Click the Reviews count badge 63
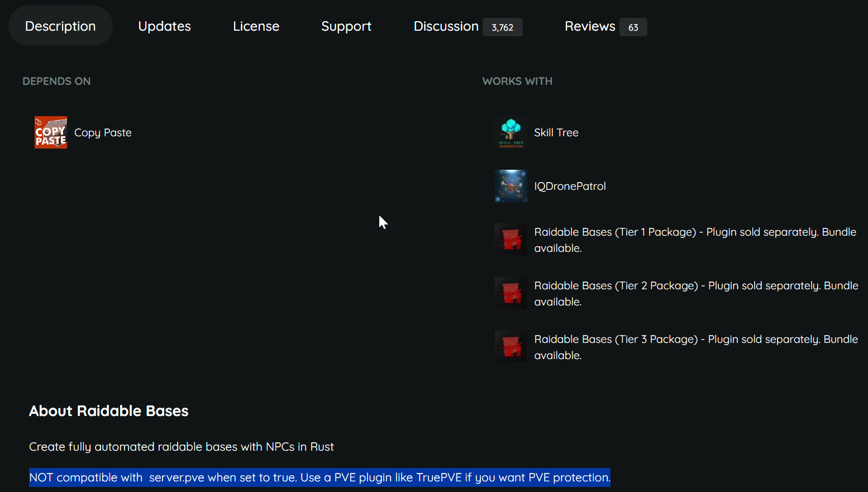 pyautogui.click(x=633, y=27)
